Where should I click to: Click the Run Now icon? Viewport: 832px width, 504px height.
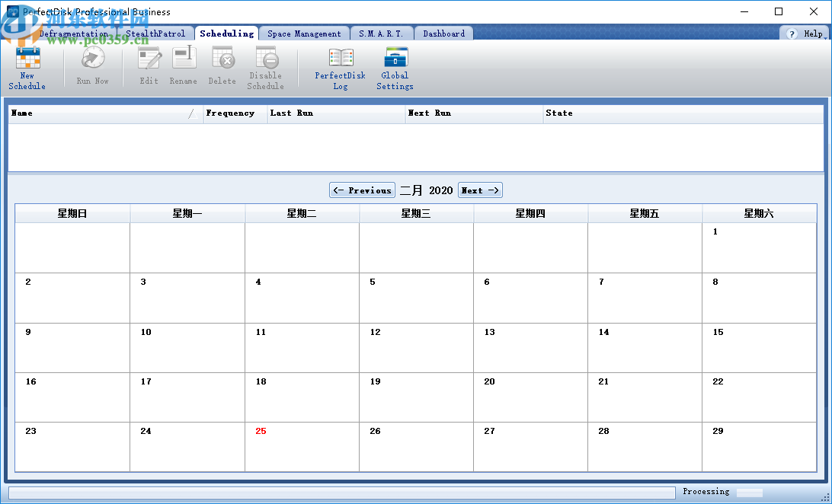point(92,67)
